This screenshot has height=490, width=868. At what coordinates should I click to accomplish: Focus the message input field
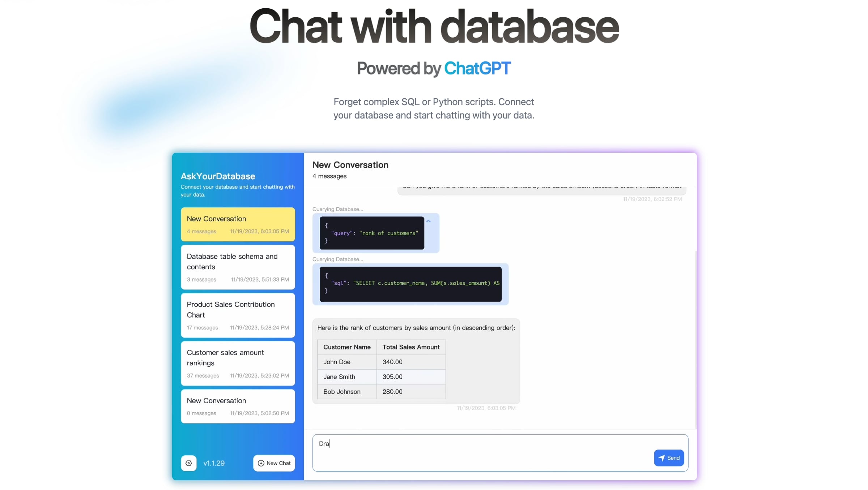(x=481, y=452)
